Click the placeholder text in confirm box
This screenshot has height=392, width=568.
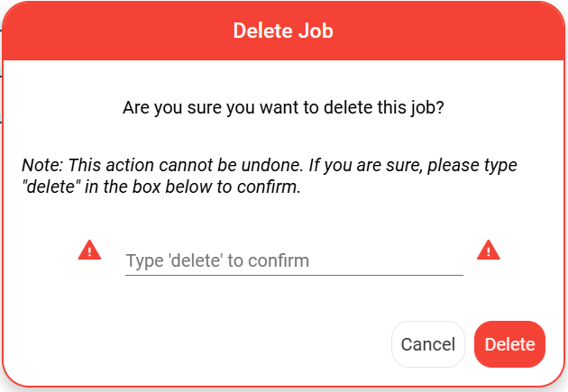pos(217,260)
